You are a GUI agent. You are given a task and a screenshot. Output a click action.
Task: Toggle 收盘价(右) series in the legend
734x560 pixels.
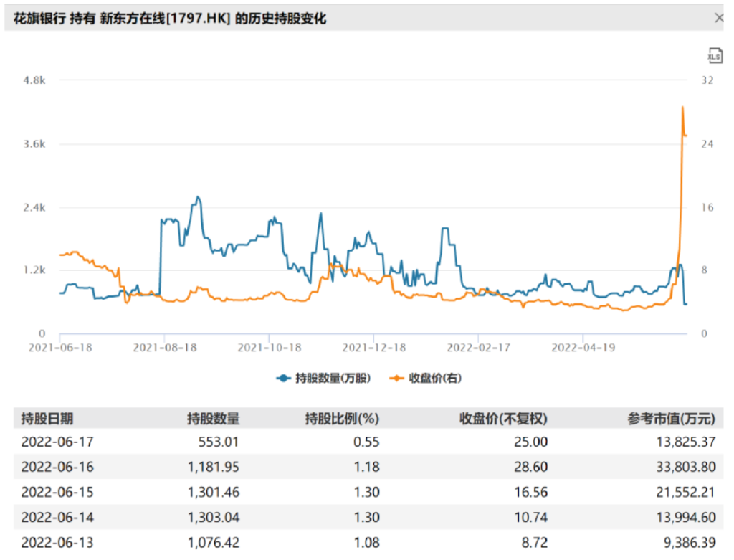tap(426, 379)
